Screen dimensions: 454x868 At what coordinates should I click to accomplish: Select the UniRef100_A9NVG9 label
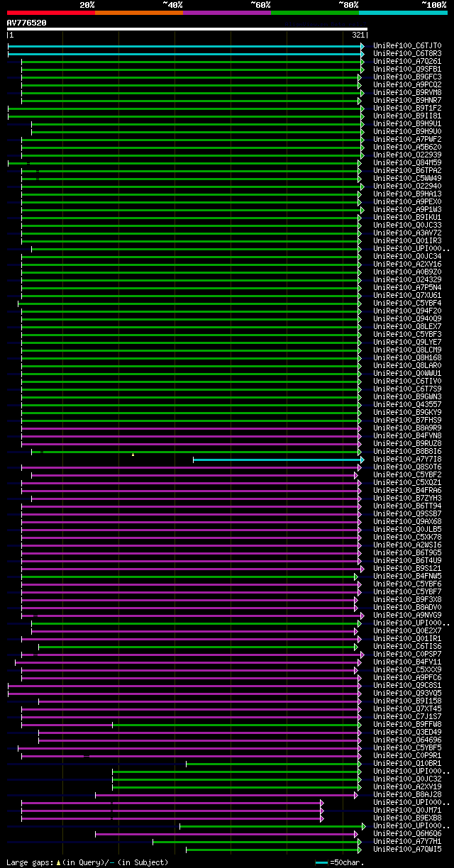[x=407, y=616]
